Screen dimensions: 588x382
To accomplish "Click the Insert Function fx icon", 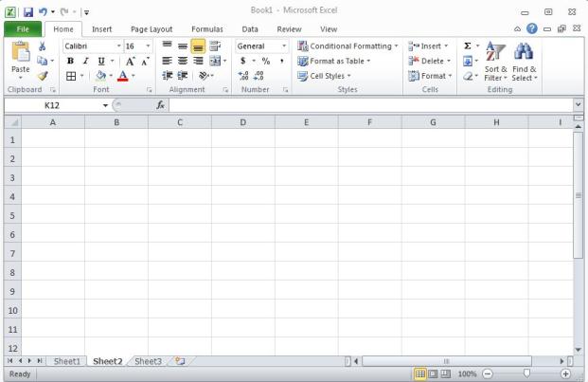I will 161,105.
